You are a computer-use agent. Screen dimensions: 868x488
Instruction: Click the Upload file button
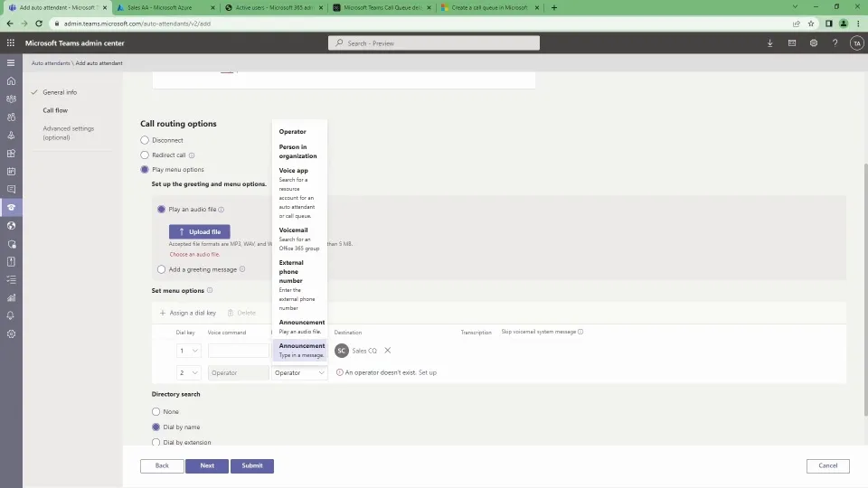[x=199, y=232]
